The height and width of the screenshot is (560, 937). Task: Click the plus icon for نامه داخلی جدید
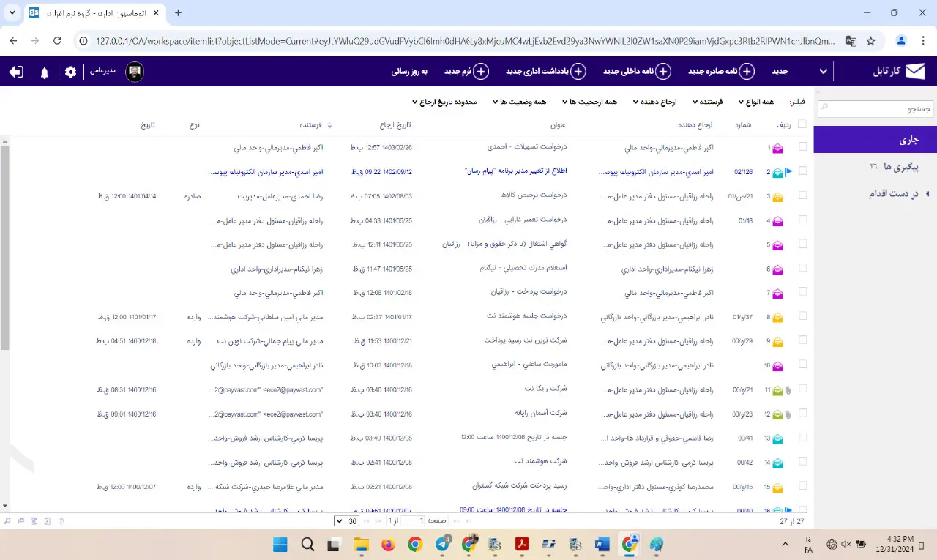[x=662, y=72]
